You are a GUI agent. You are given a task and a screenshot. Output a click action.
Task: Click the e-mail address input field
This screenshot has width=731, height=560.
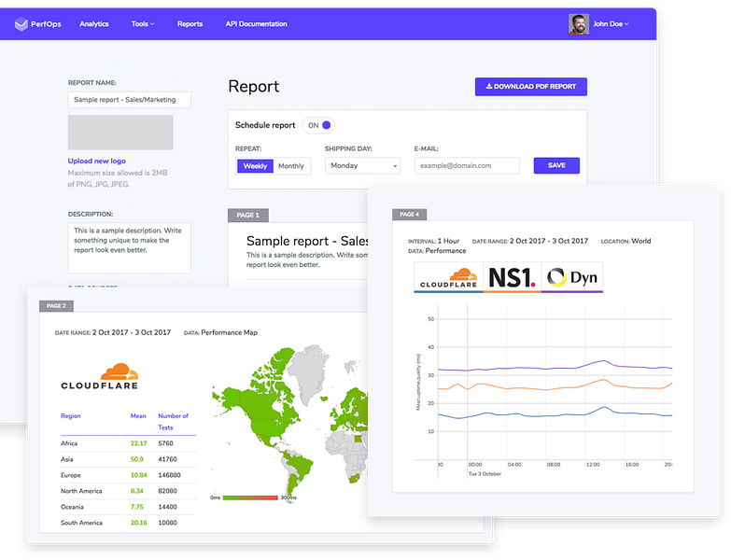coord(467,165)
